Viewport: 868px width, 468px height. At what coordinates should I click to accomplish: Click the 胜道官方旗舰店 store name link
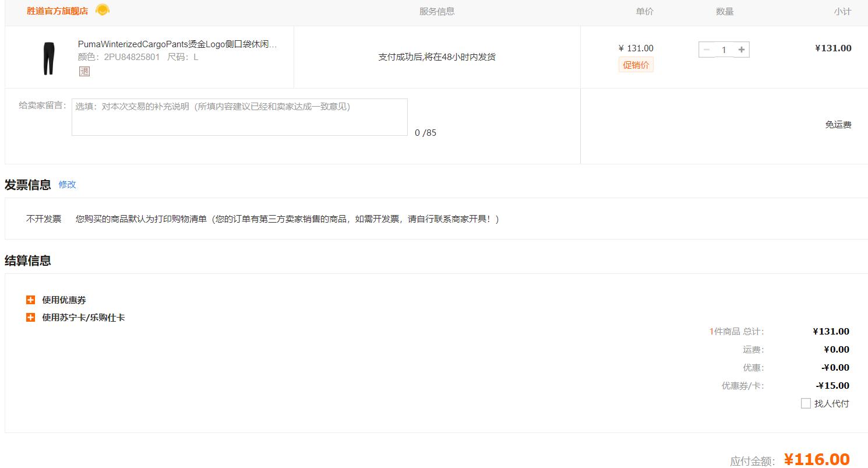[x=57, y=11]
